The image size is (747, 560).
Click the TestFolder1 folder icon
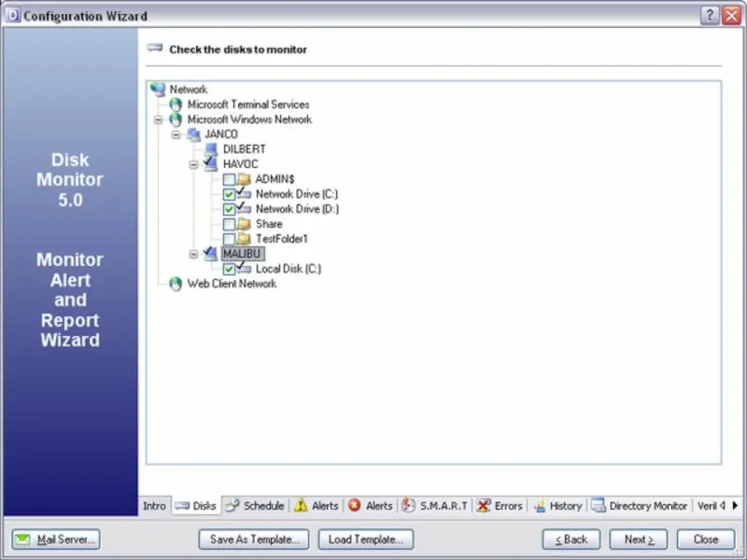(x=245, y=239)
